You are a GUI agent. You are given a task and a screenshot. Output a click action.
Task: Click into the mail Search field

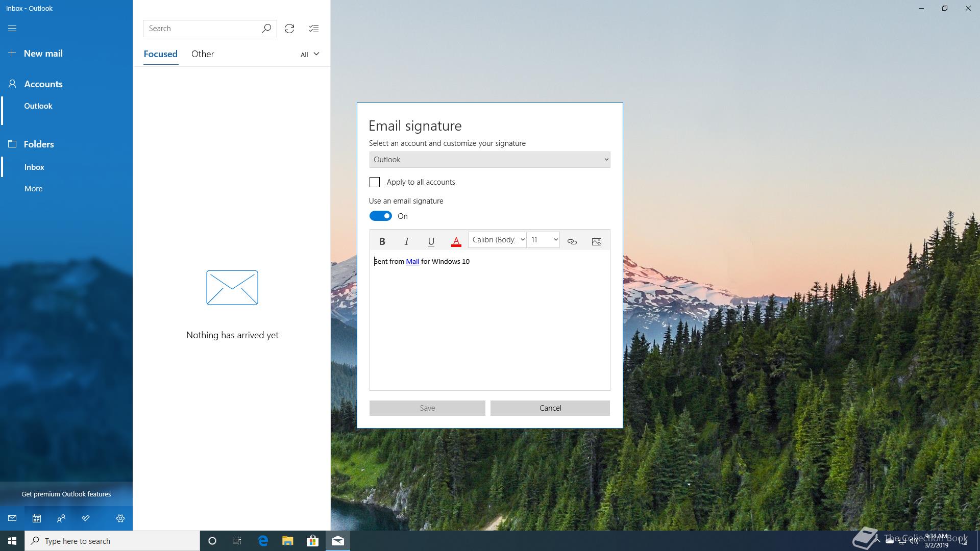pos(203,29)
